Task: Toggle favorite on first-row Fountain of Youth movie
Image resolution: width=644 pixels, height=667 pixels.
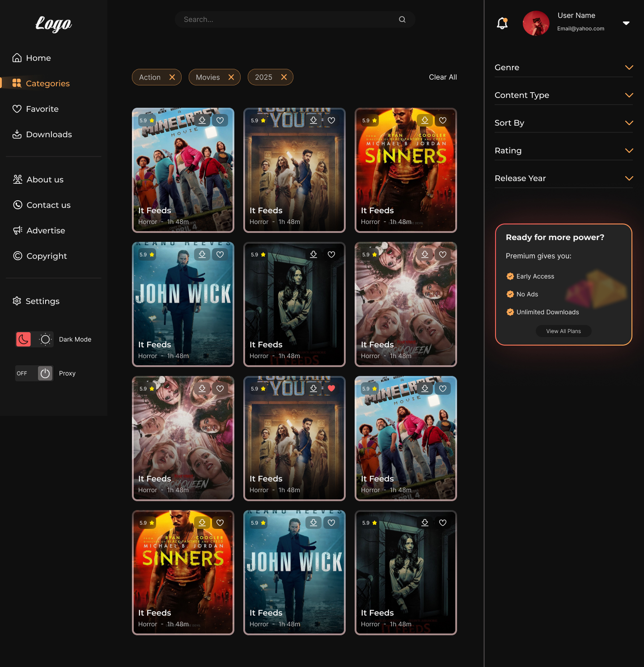Action: coord(331,120)
